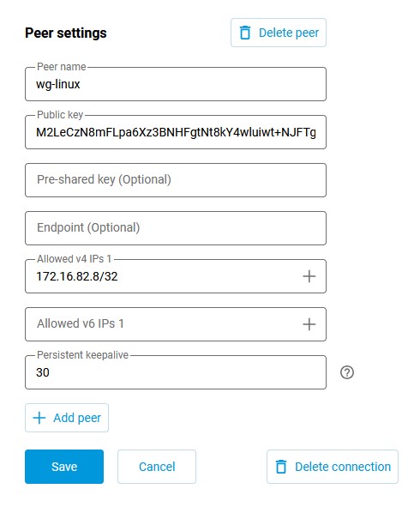420x507 pixels.
Task: Click the Delete connection button label
Action: tap(343, 467)
